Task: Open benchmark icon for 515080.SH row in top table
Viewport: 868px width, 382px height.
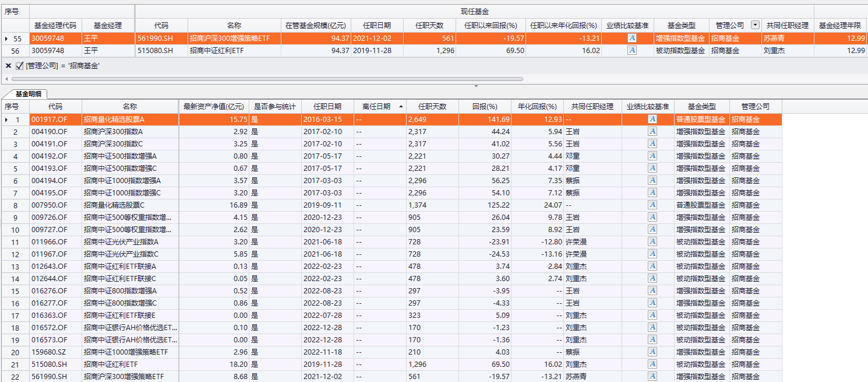Action: tap(632, 51)
